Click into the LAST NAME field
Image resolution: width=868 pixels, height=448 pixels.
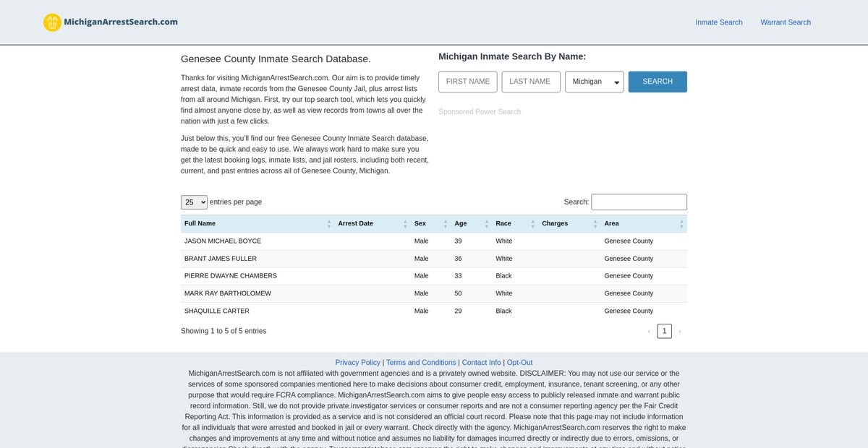tap(530, 82)
